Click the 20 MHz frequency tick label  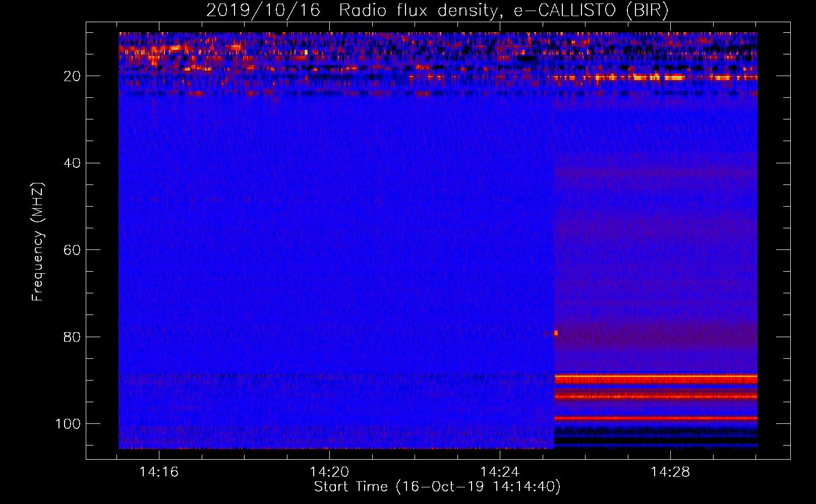click(73, 76)
